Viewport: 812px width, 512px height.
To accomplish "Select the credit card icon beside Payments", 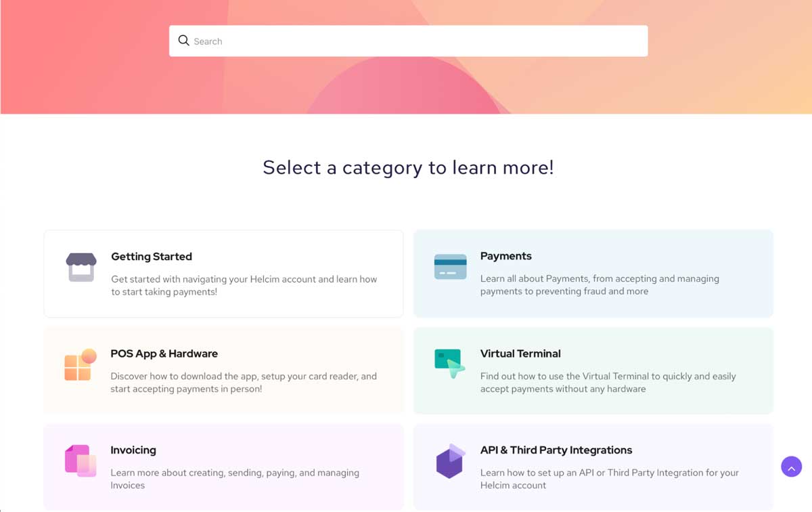I will tap(449, 265).
